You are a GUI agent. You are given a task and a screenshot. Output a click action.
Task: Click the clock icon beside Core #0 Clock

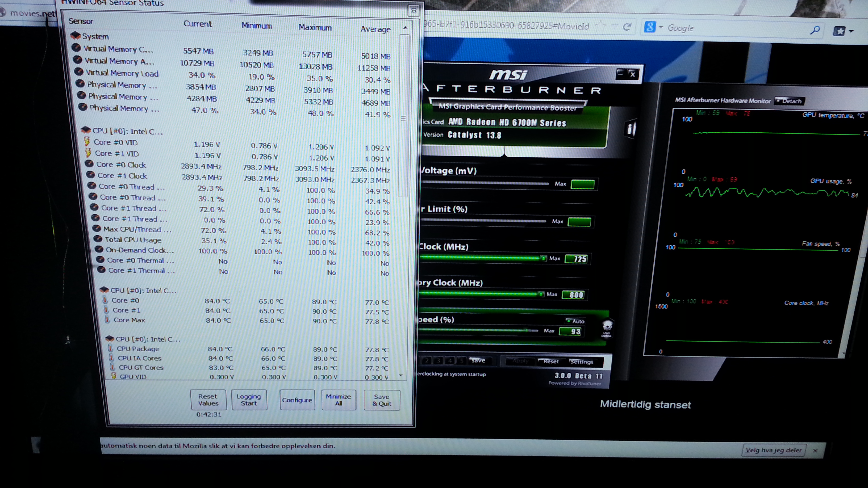click(x=89, y=164)
